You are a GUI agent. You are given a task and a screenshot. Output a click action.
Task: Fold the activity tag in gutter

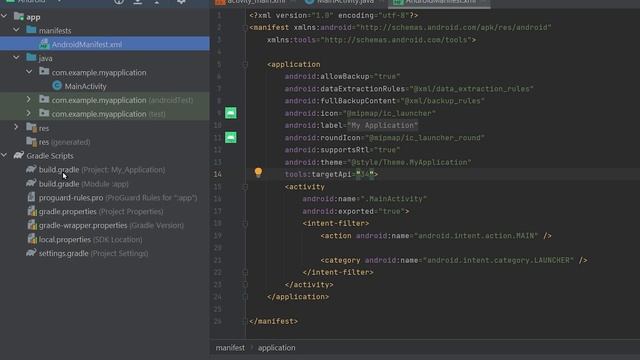click(x=245, y=187)
